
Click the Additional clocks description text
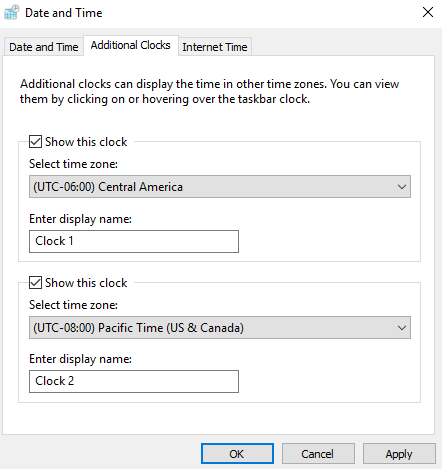209,92
